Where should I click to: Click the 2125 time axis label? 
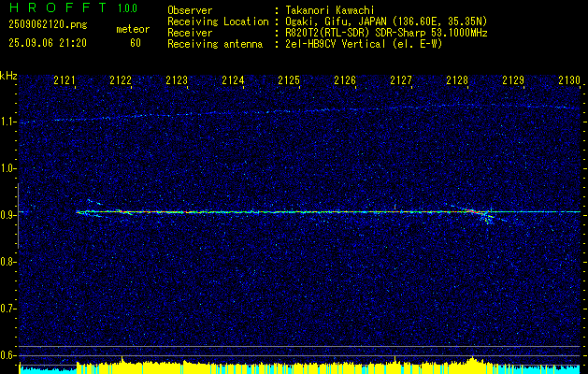pos(289,80)
